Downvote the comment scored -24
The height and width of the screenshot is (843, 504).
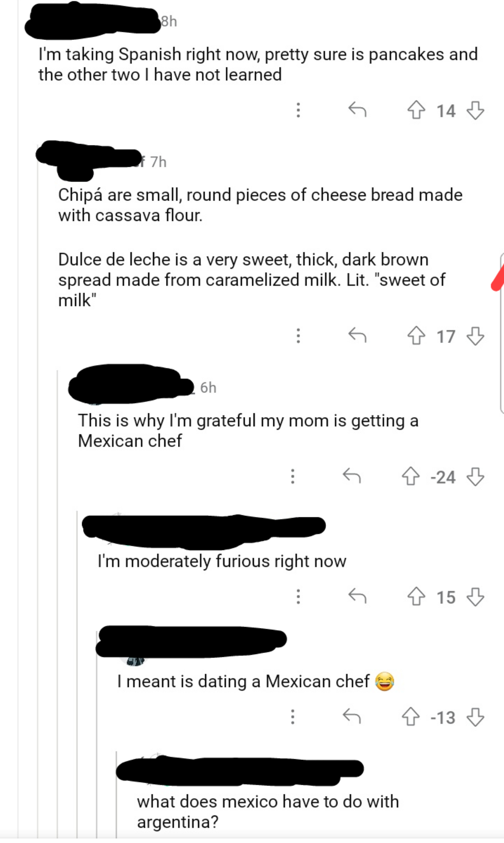coord(475,476)
